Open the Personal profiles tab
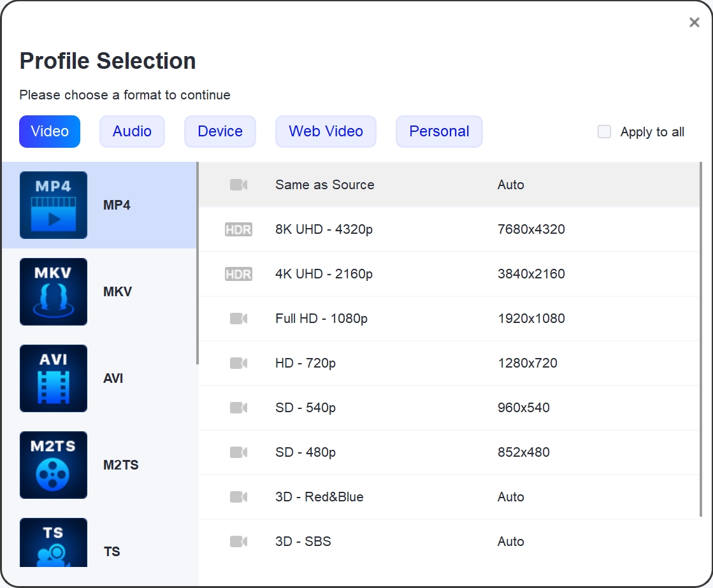Screen dimensions: 713x588 (439, 131)
